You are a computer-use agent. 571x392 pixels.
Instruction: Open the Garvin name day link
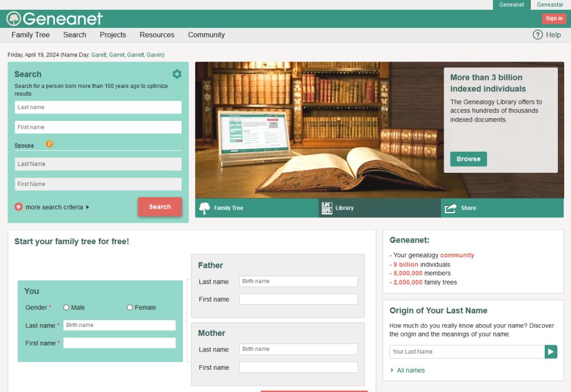tap(155, 55)
